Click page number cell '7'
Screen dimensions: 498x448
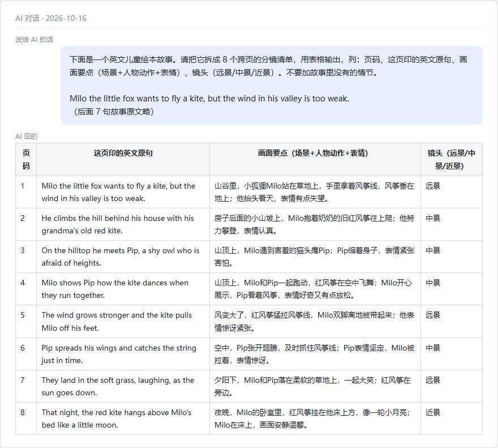click(x=26, y=386)
